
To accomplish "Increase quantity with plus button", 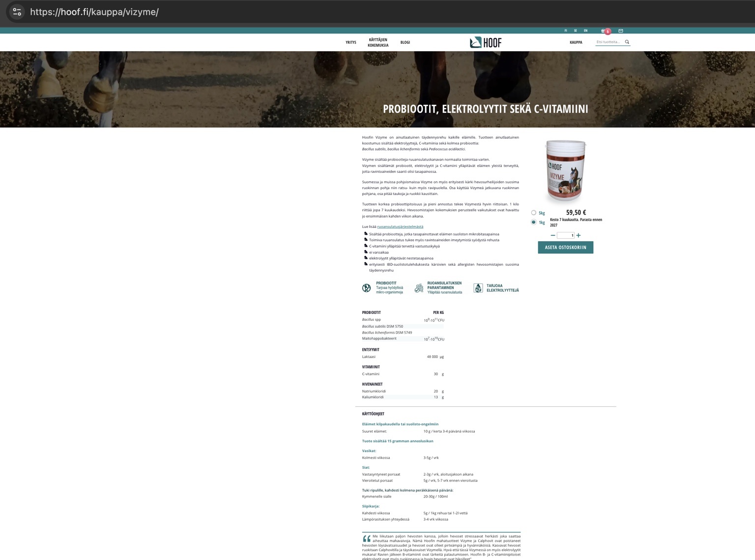I will click(x=579, y=235).
